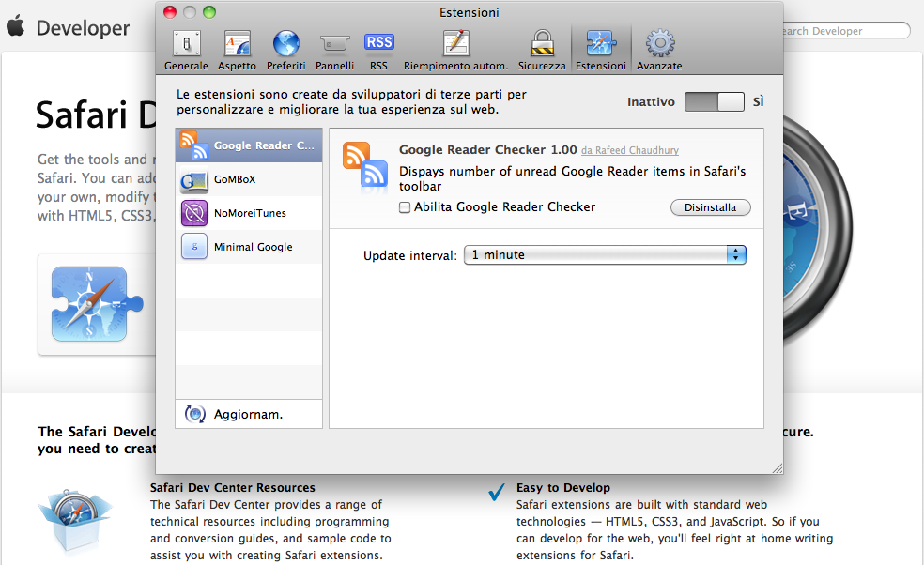This screenshot has width=924, height=565.
Task: Select the GoMBoX extension
Action: (x=249, y=179)
